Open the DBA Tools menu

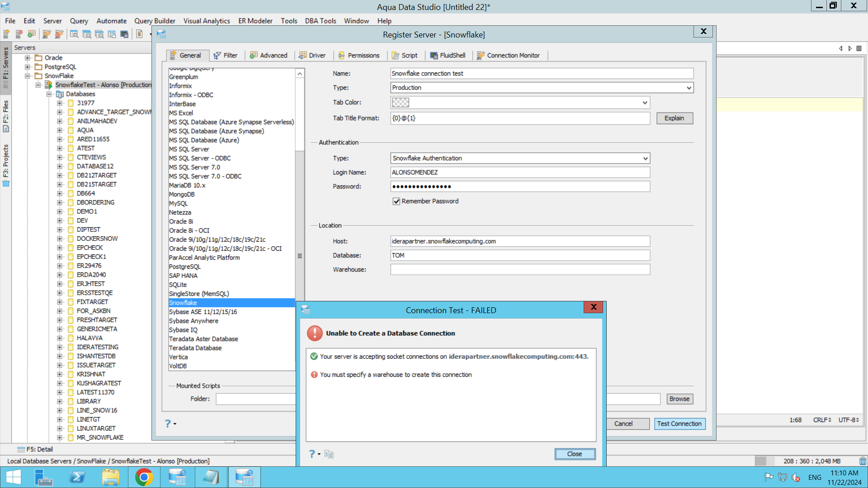[x=320, y=21]
